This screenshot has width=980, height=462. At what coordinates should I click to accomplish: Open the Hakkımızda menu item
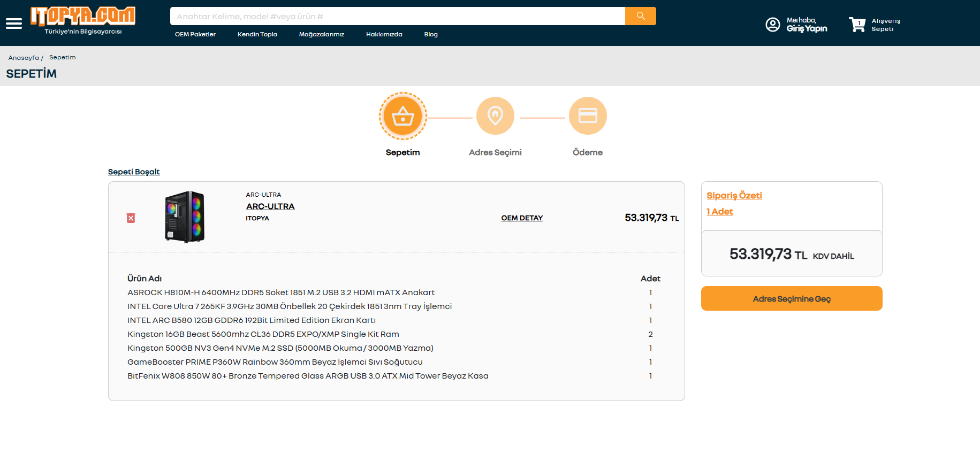384,34
